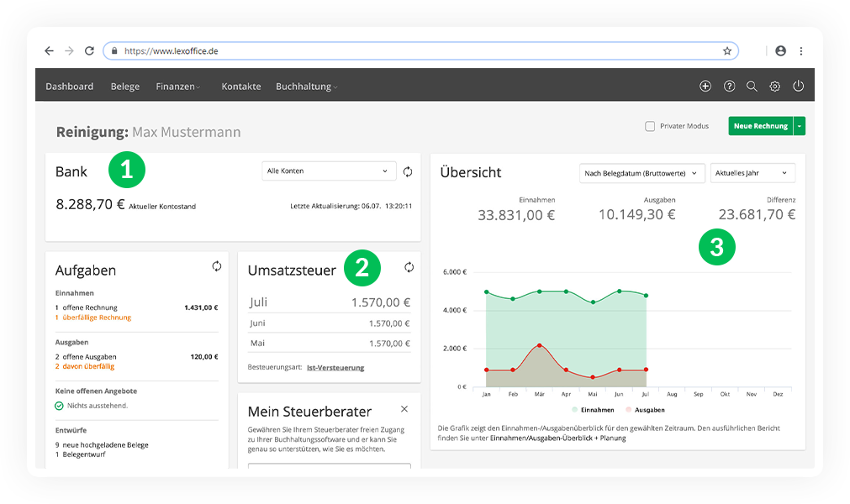
Task: Enable the Privater Modus checkbox
Action: pyautogui.click(x=650, y=126)
